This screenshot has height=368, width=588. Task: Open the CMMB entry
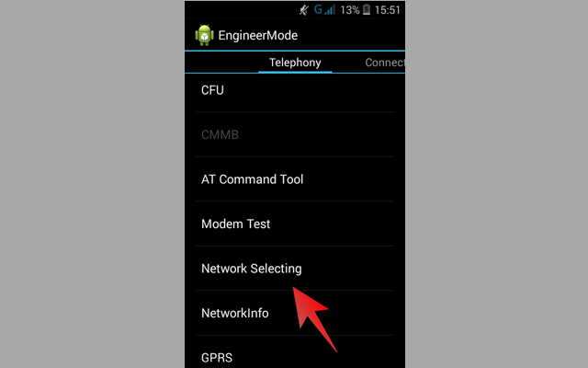pyautogui.click(x=295, y=134)
